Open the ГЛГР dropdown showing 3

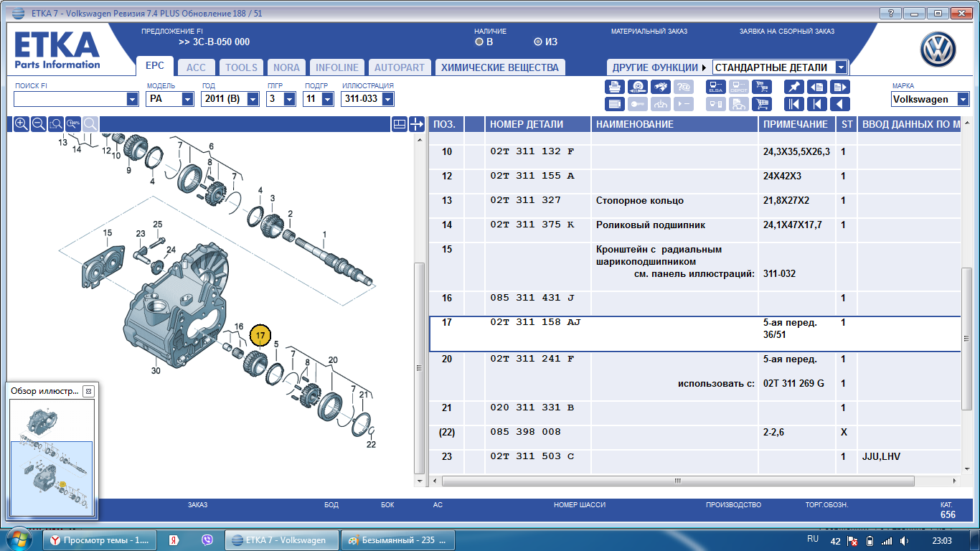click(x=290, y=99)
